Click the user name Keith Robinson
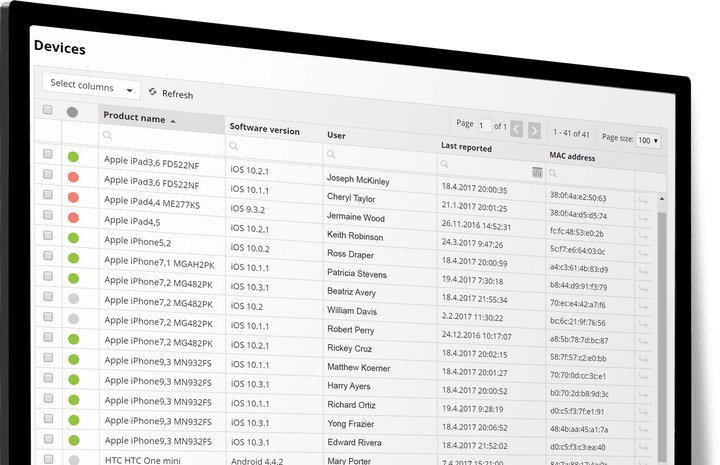The height and width of the screenshot is (465, 720). [x=354, y=236]
